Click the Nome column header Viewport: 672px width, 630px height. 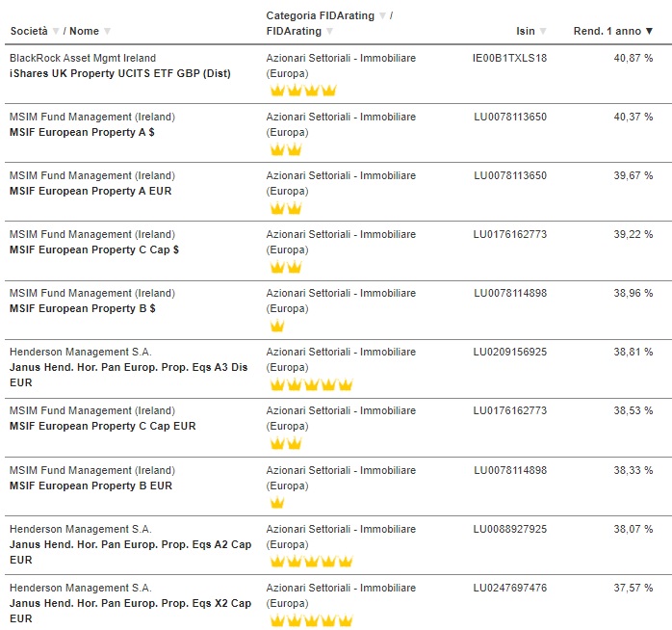click(x=84, y=31)
